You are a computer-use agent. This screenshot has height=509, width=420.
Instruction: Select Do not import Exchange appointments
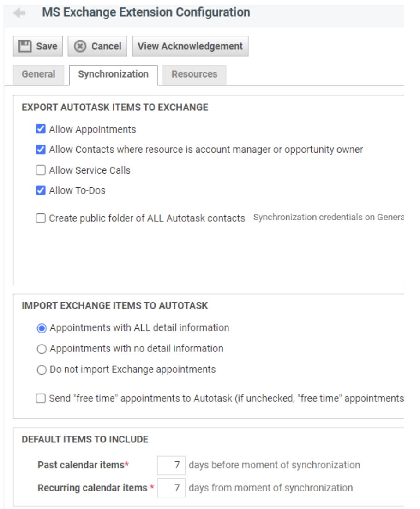pos(42,370)
